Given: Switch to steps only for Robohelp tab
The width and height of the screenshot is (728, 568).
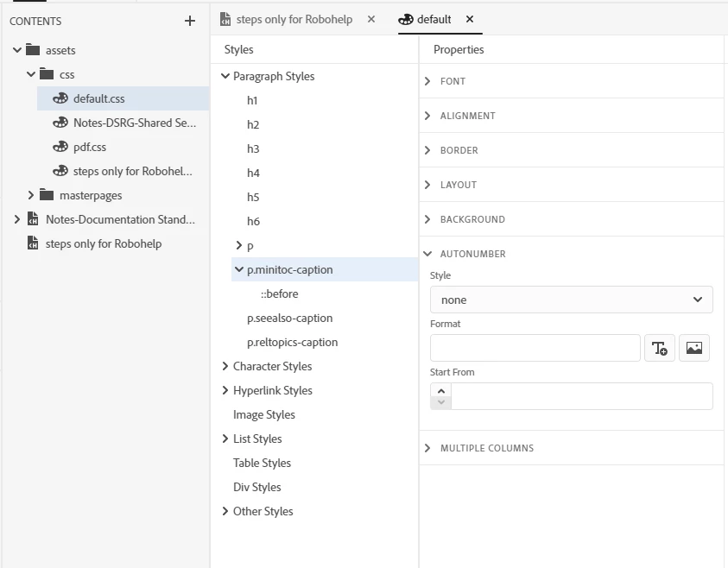Looking at the screenshot, I should click(294, 19).
